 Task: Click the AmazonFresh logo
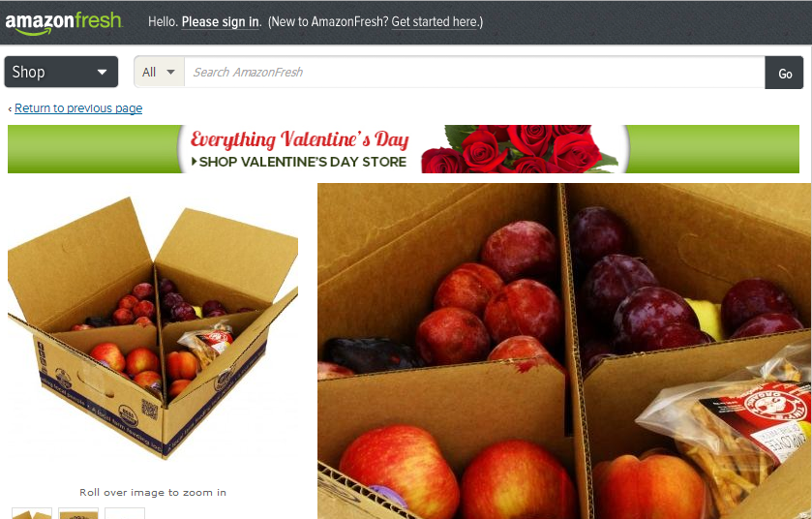click(63, 23)
